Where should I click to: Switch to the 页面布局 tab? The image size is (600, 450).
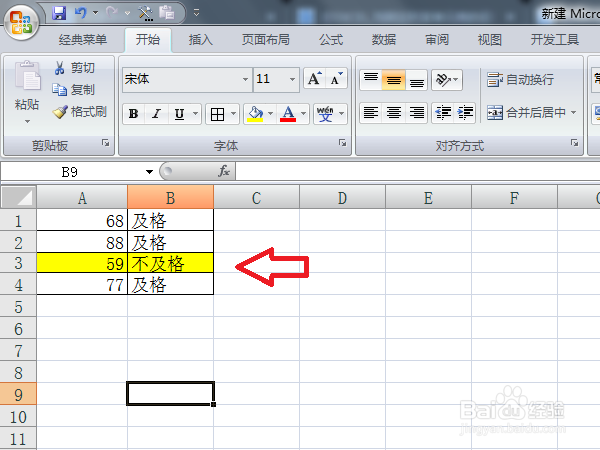point(266,39)
